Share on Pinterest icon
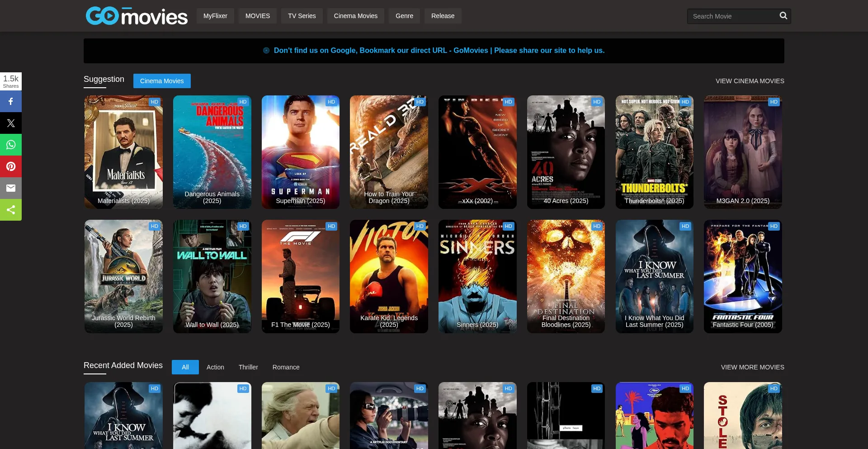Image resolution: width=868 pixels, height=449 pixels. click(x=11, y=166)
